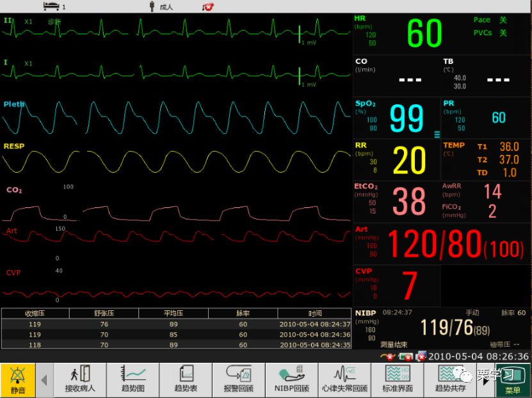
Task: Click the battery status icon
Action: click(405, 356)
